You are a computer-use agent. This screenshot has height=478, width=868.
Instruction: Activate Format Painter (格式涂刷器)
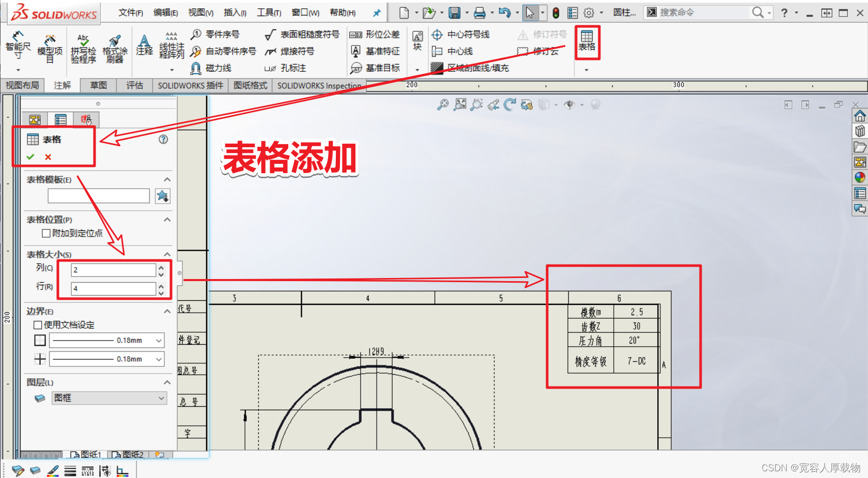[x=115, y=49]
